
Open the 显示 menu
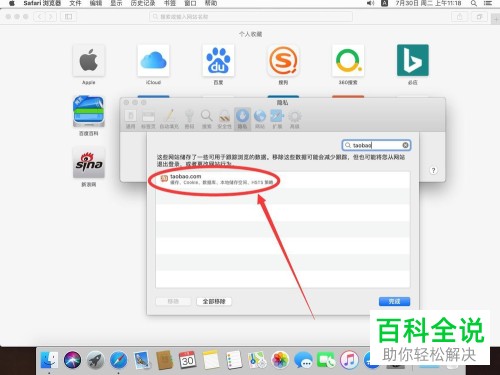pyautogui.click(x=116, y=3)
